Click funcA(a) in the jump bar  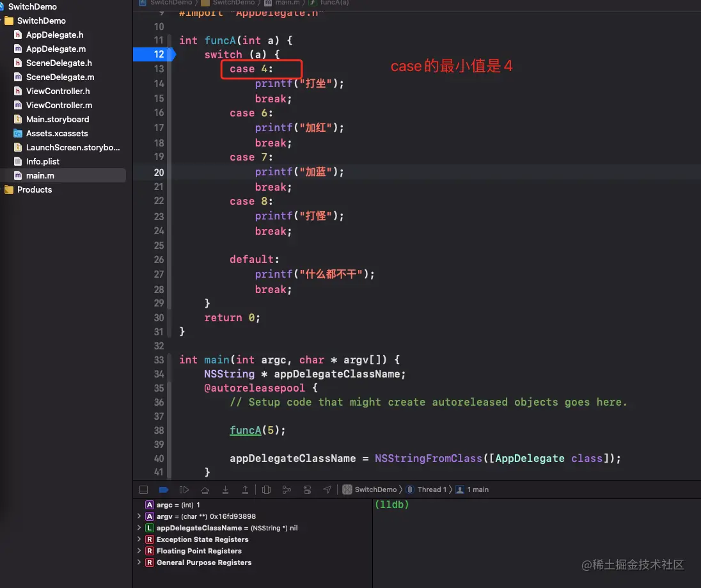[x=329, y=3]
